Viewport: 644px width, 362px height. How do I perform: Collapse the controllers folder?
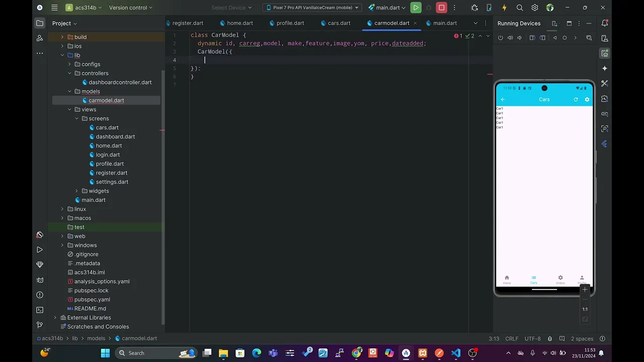coord(69,73)
